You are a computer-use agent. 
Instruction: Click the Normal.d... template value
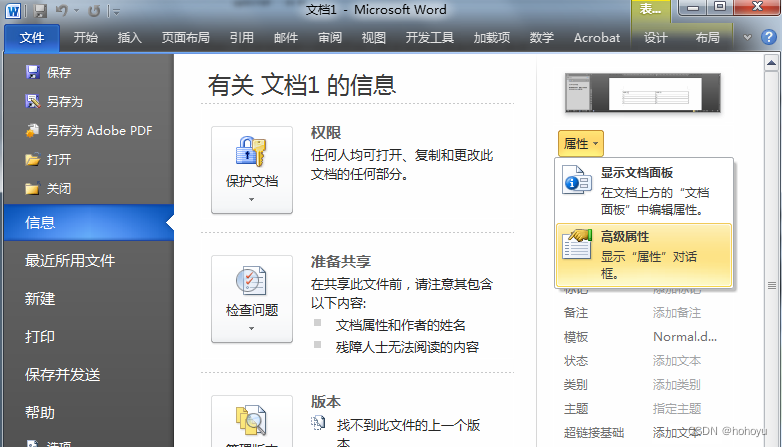coord(685,337)
